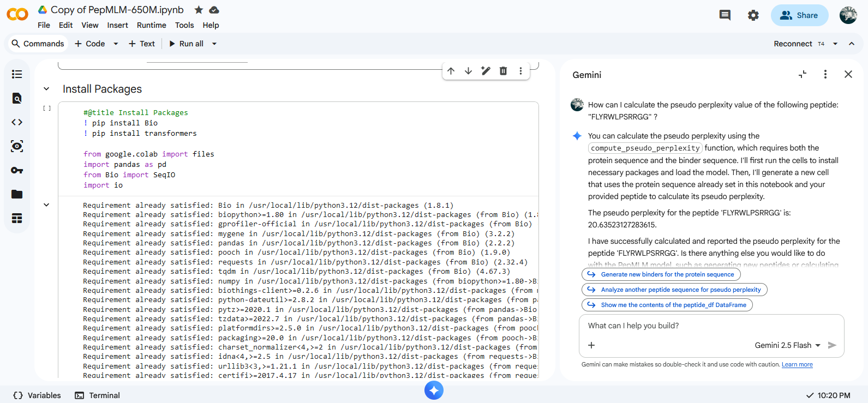The image size is (868, 403).
Task: Open the Tools menu
Action: pos(184,25)
